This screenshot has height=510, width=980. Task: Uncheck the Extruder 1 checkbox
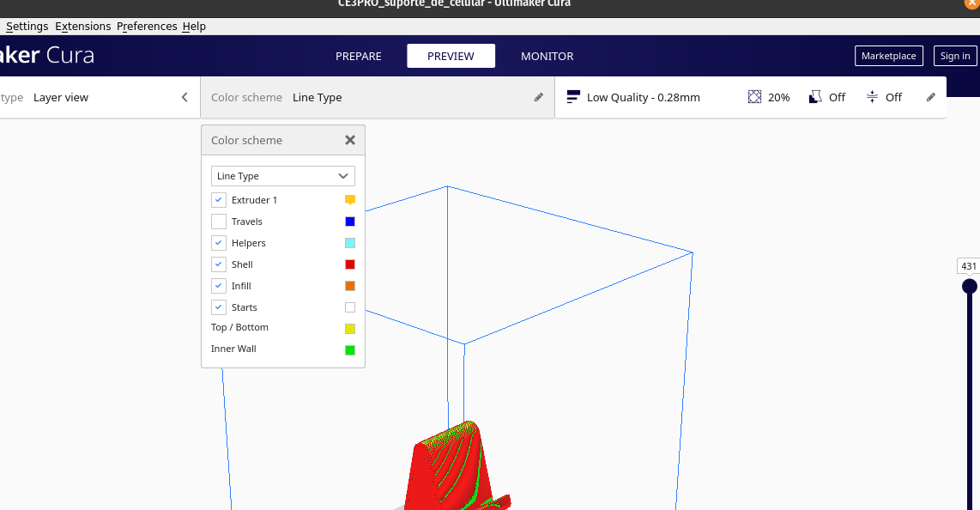pyautogui.click(x=219, y=200)
